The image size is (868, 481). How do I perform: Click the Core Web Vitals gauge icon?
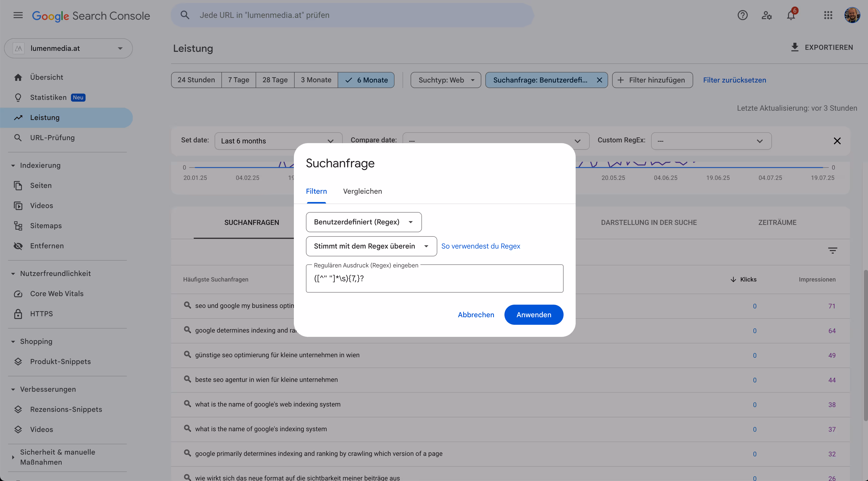coord(18,294)
